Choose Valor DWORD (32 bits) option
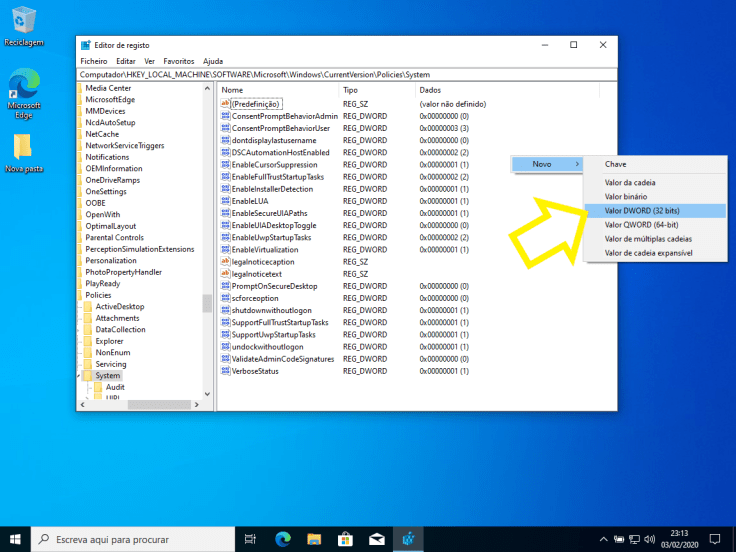Image resolution: width=736 pixels, height=552 pixels. coord(642,211)
